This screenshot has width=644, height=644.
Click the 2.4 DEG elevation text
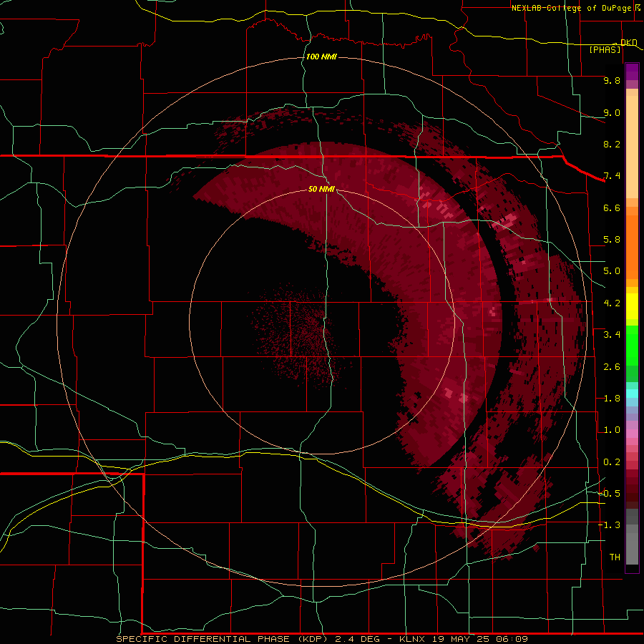pyautogui.click(x=357, y=639)
